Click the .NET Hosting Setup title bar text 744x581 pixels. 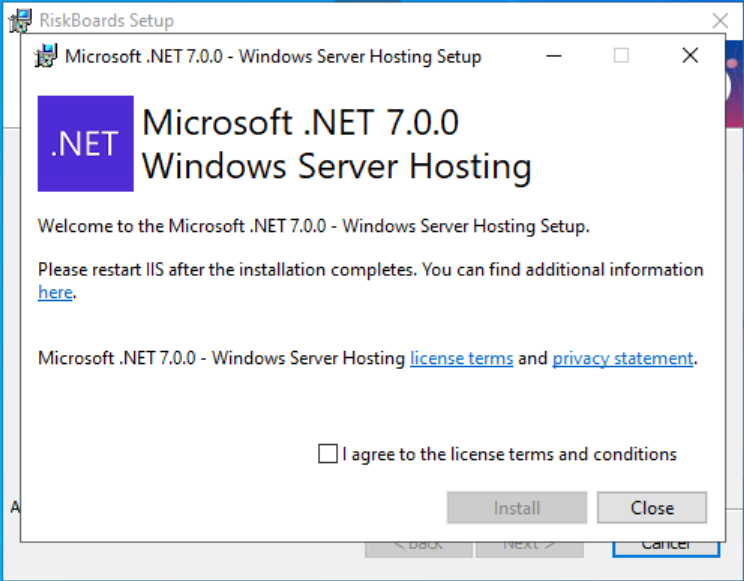[x=273, y=56]
